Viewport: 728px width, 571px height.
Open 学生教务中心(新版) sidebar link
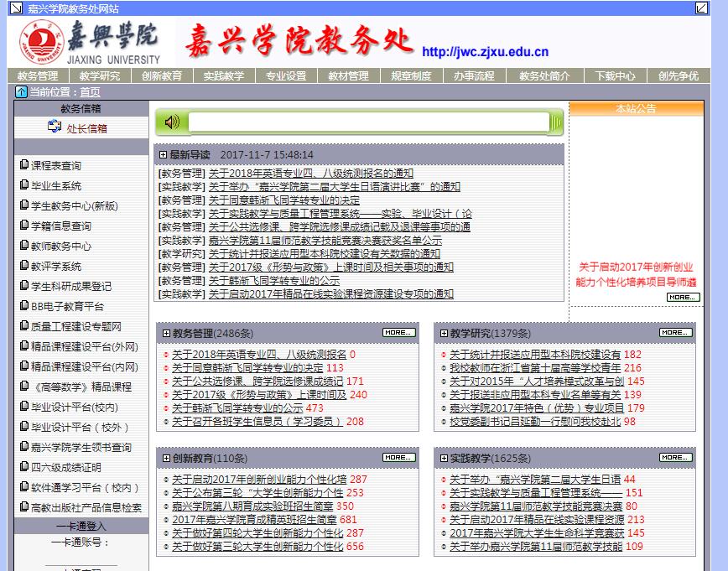pyautogui.click(x=75, y=205)
